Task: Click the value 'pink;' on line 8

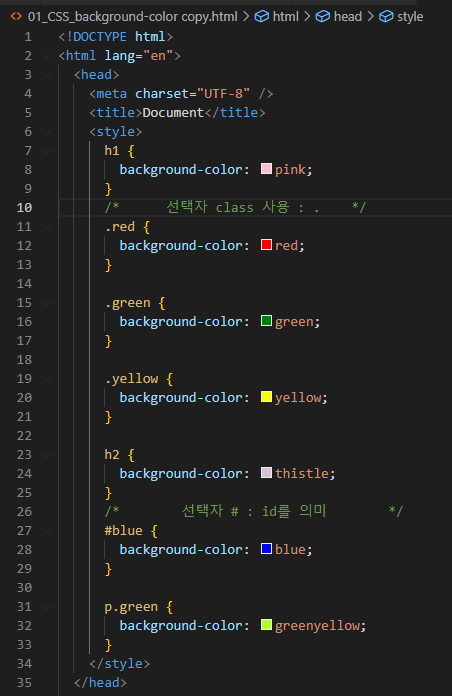Action: pos(294,170)
